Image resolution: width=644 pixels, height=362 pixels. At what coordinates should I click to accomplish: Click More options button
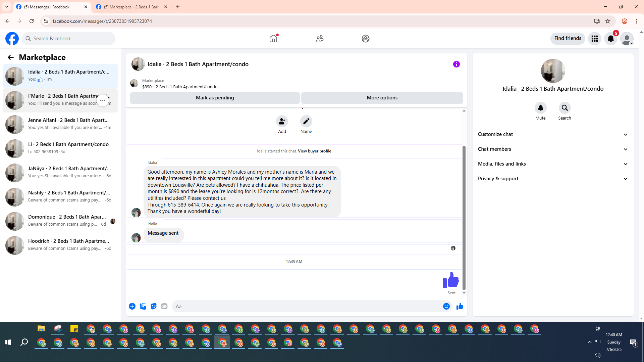click(x=382, y=98)
